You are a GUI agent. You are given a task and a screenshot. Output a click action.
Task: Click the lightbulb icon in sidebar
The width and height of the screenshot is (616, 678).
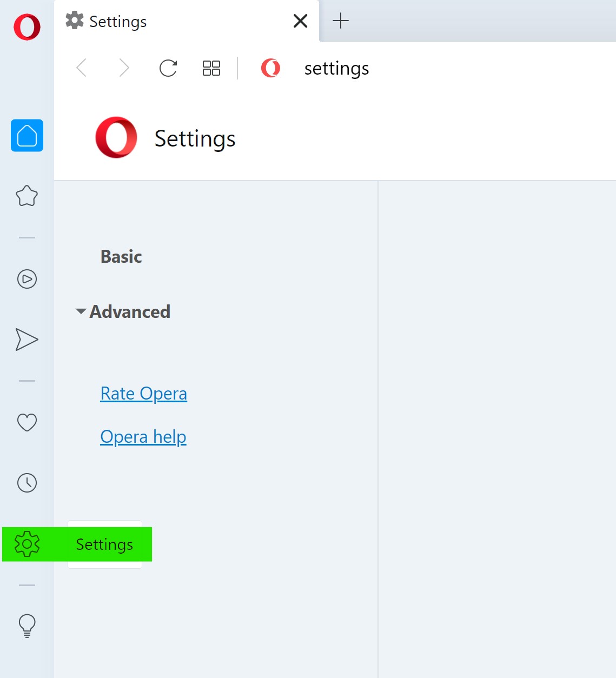(x=27, y=626)
